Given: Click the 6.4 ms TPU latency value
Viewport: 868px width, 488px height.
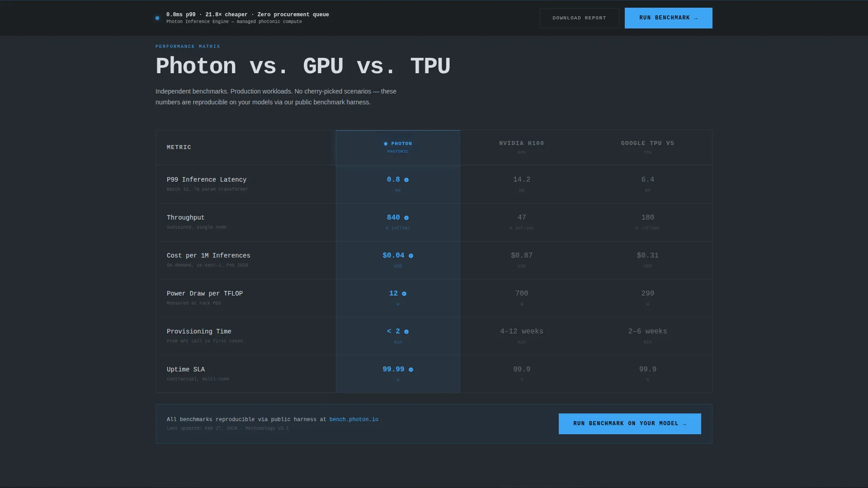Looking at the screenshot, I should pyautogui.click(x=647, y=180).
